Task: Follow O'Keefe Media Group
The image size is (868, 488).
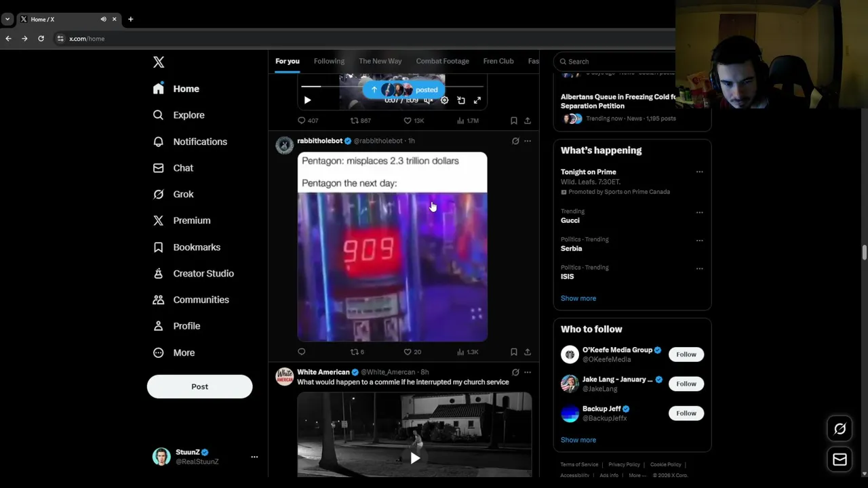Action: [686, 354]
